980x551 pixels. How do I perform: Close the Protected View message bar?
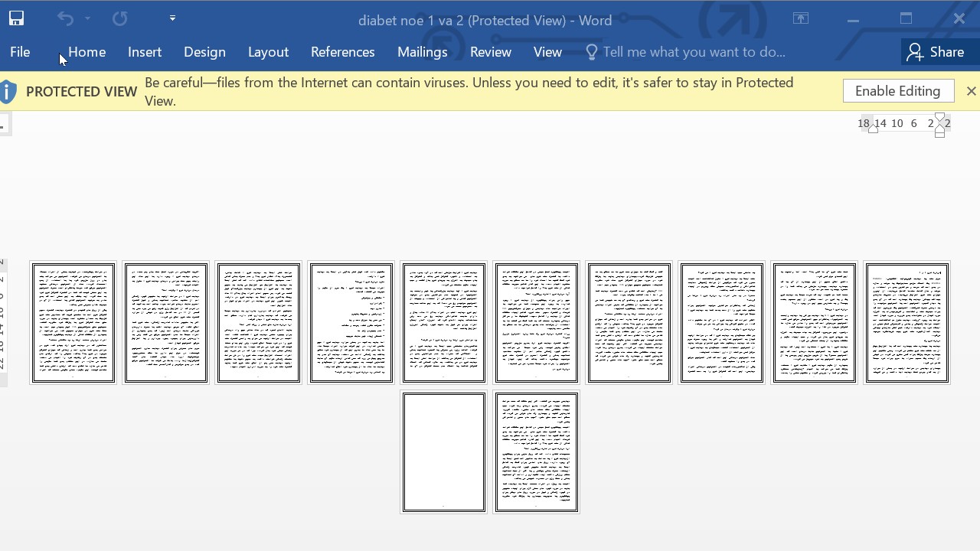tap(971, 91)
